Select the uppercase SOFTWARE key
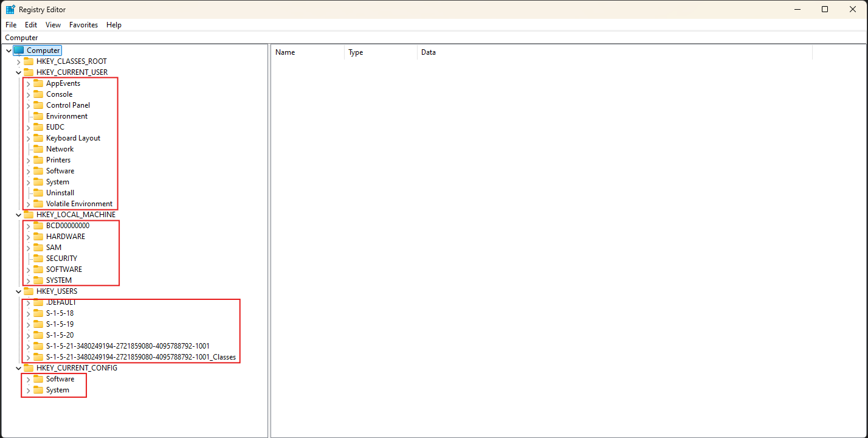This screenshot has width=868, height=438. pos(64,269)
